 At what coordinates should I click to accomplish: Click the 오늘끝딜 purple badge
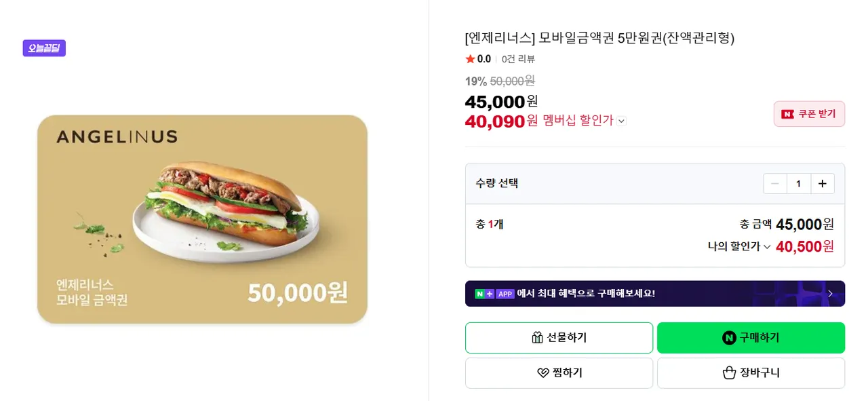click(44, 48)
